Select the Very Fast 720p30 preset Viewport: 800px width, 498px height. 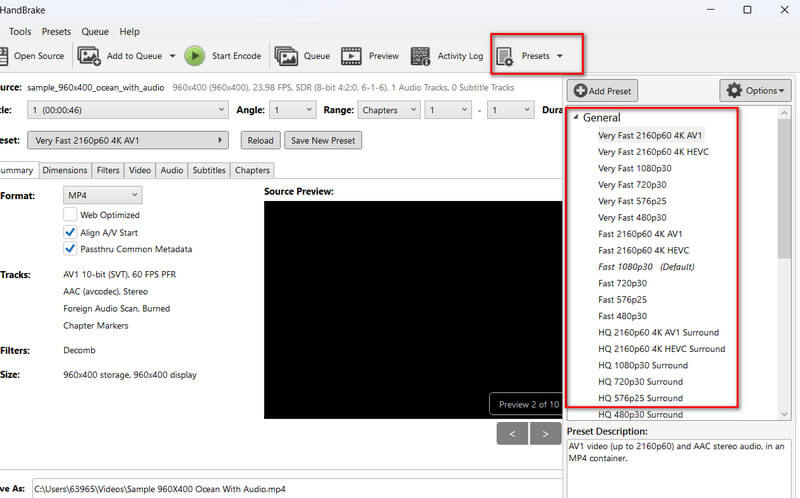[632, 184]
